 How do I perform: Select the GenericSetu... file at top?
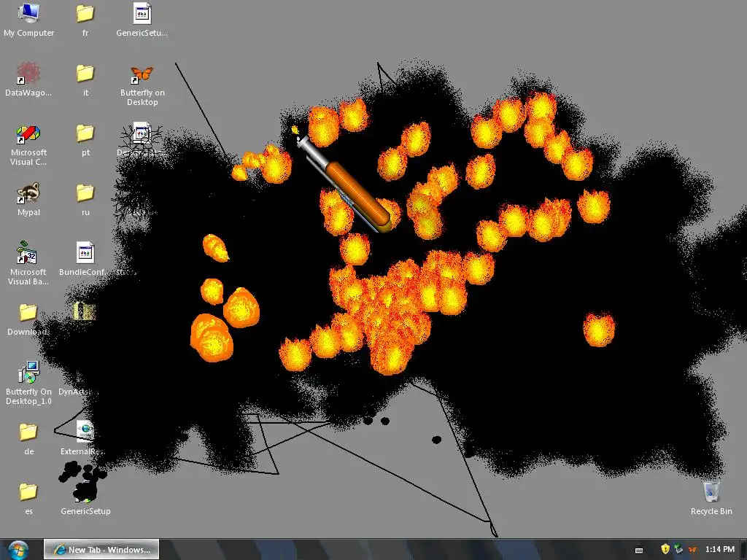[142, 19]
